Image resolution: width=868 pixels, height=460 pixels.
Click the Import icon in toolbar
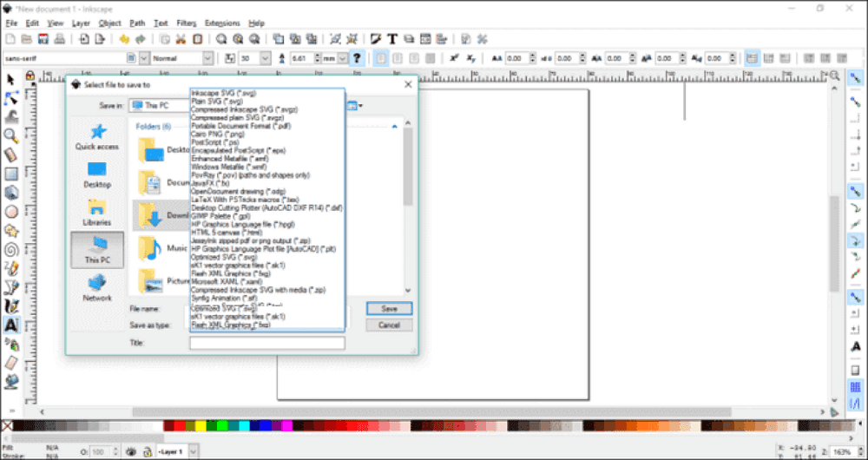(x=83, y=39)
